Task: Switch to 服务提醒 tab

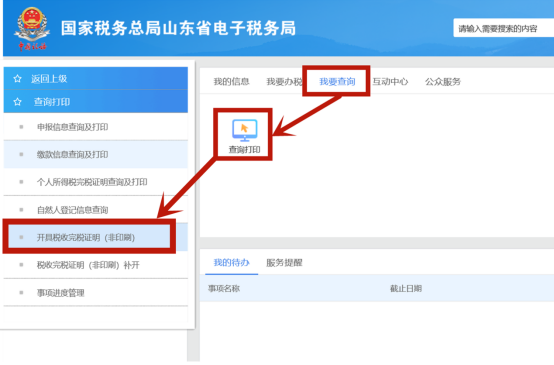Action: point(284,263)
